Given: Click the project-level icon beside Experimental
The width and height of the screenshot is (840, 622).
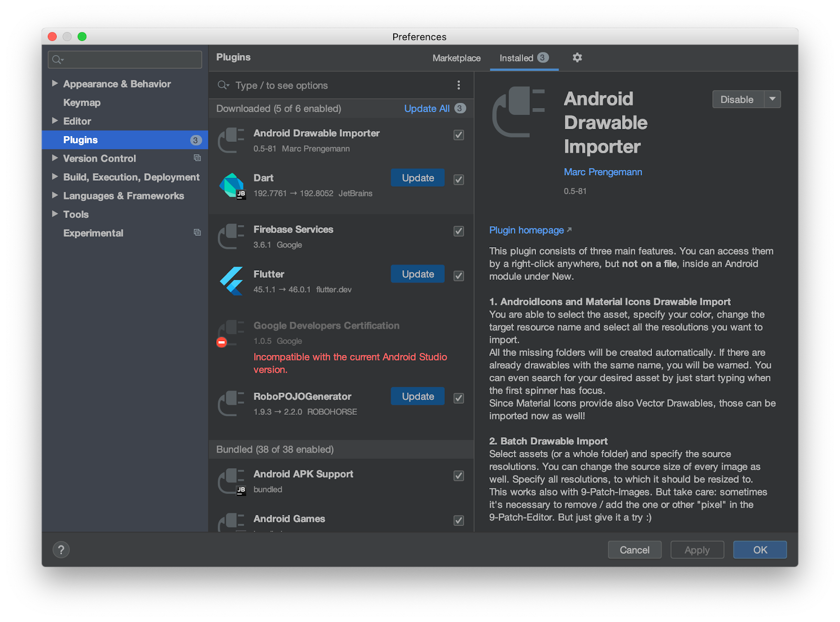Looking at the screenshot, I should tap(197, 233).
